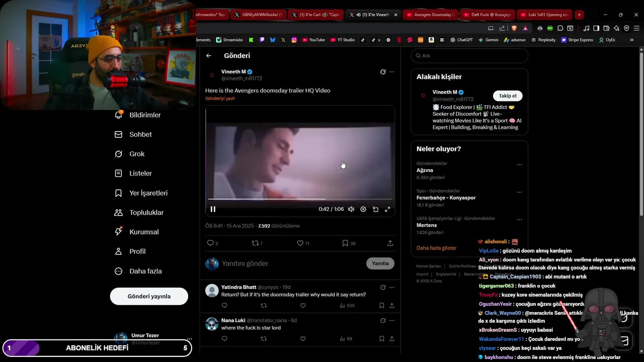Follow Vineeth M with Takip et
Image resolution: width=644 pixels, height=362 pixels.
tap(508, 96)
